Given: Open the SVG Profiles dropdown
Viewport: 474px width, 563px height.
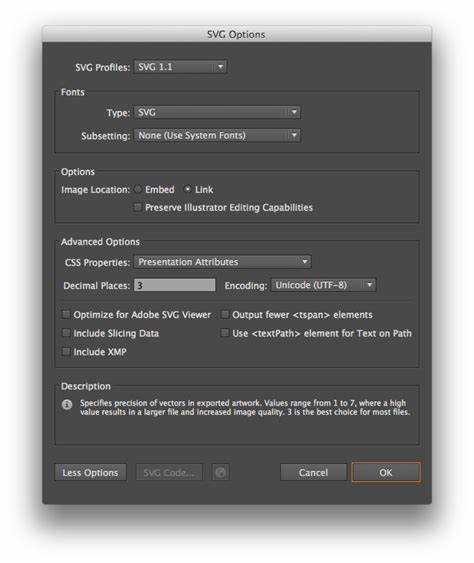Looking at the screenshot, I should 180,67.
